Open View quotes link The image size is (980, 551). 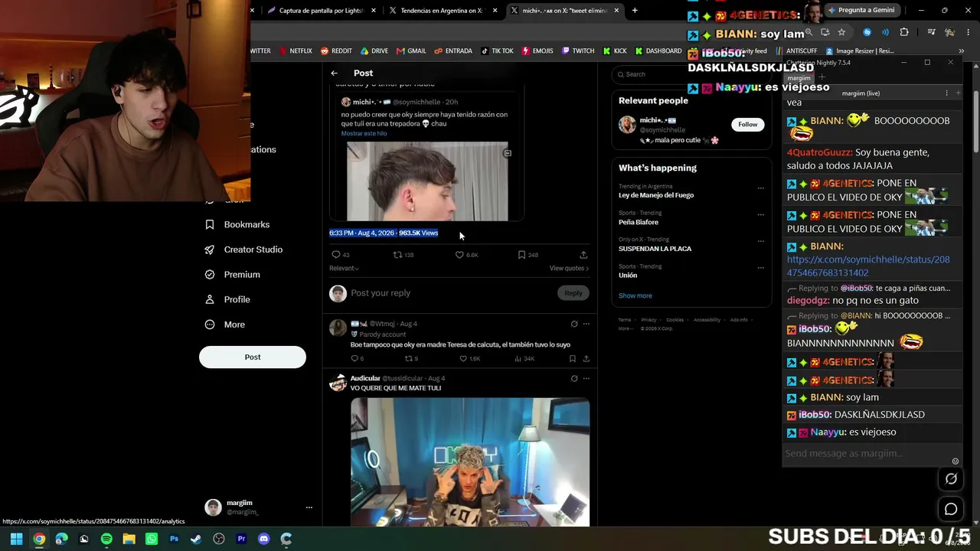click(569, 268)
